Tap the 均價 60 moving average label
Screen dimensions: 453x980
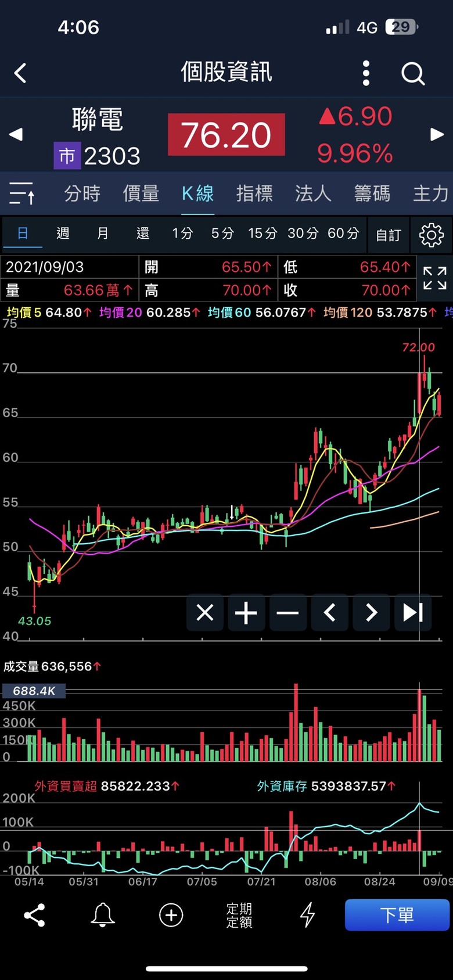pos(229,313)
